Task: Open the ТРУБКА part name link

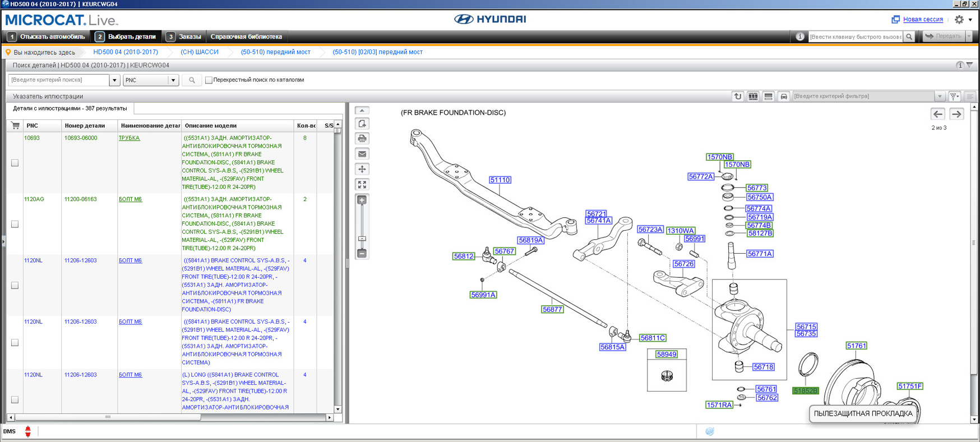Action: 129,138
